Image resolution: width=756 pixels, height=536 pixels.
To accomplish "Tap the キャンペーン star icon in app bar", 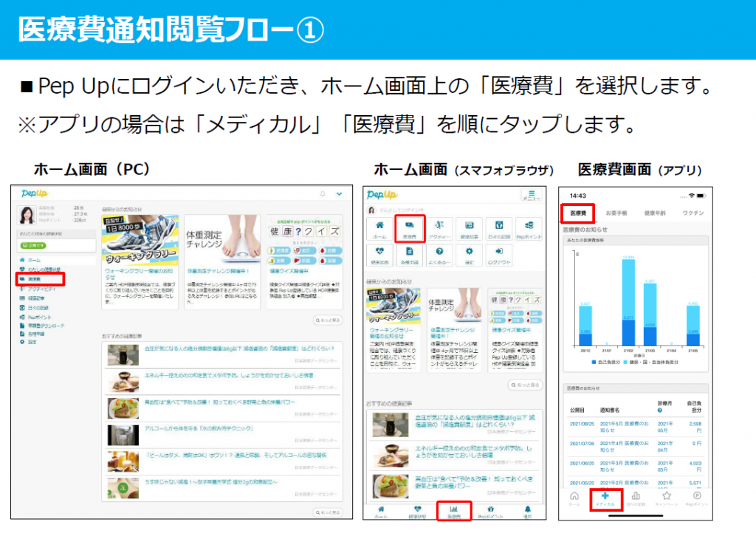I will (667, 499).
